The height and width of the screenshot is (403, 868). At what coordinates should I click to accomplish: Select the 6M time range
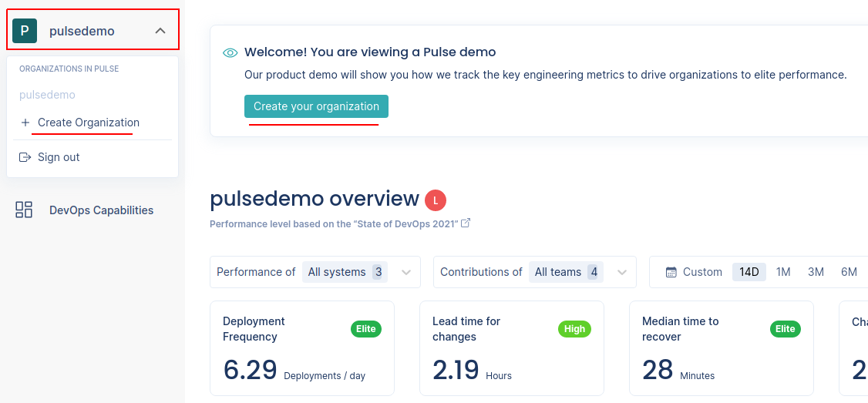point(849,272)
